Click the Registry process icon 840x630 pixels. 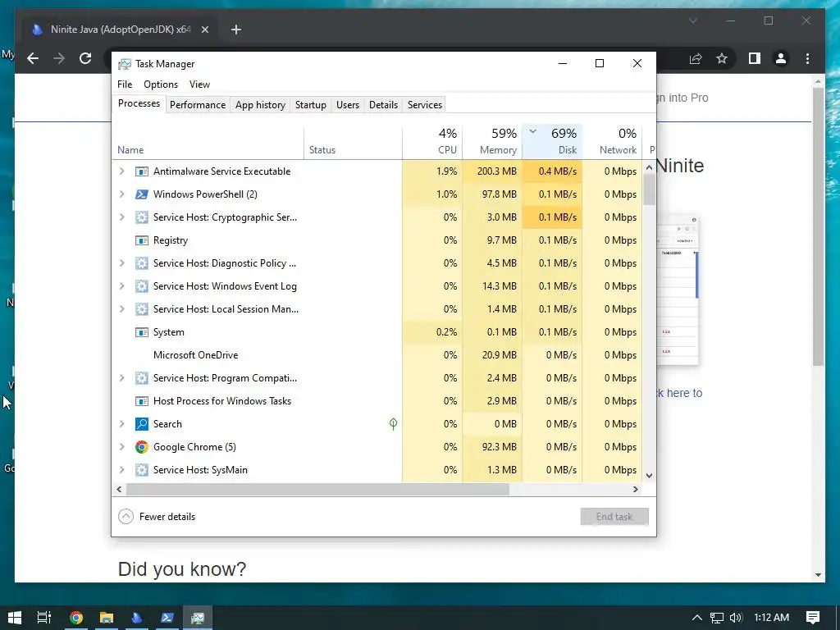141,240
